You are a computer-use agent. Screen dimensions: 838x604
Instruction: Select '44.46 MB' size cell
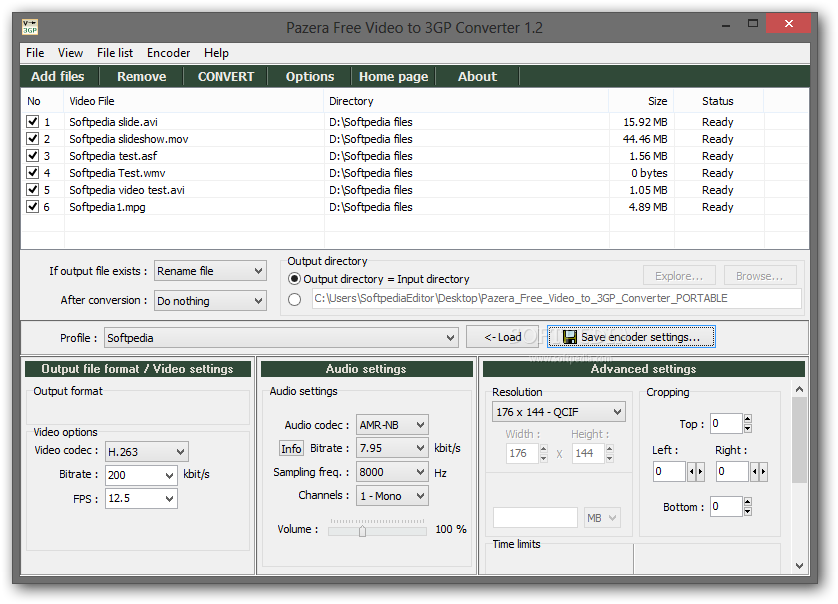(x=645, y=139)
